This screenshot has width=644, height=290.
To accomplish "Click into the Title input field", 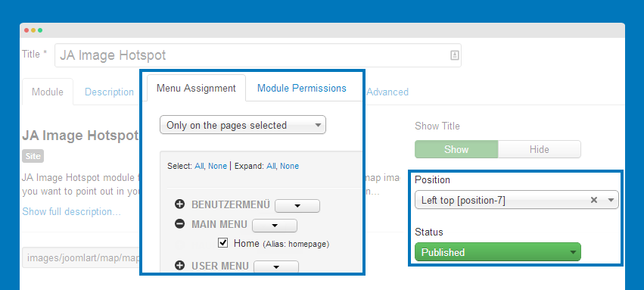I will (257, 55).
